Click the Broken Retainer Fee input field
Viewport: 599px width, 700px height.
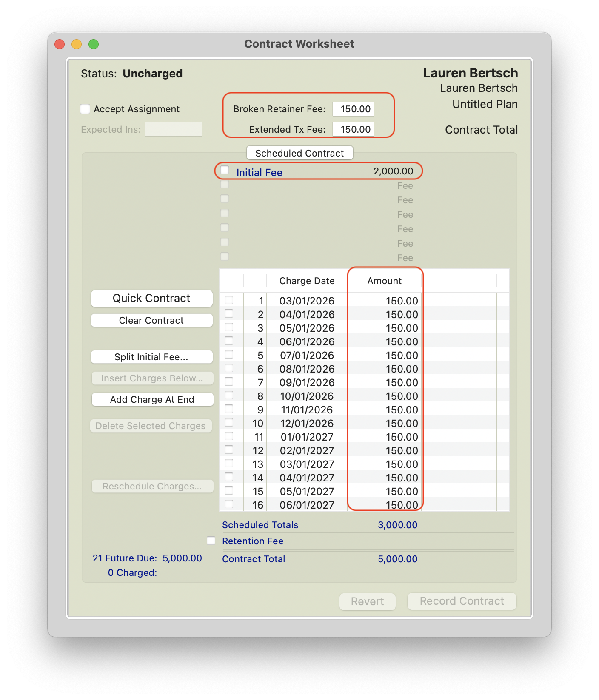pyautogui.click(x=353, y=109)
